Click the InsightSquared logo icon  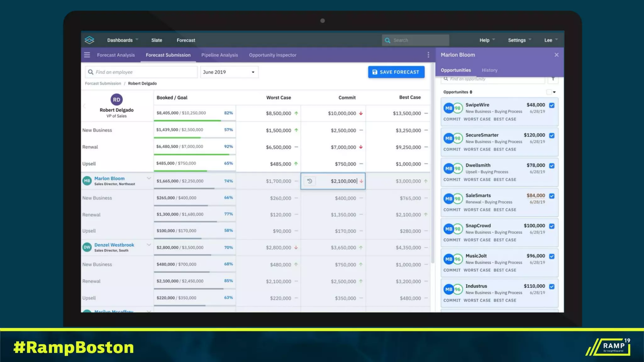click(89, 40)
